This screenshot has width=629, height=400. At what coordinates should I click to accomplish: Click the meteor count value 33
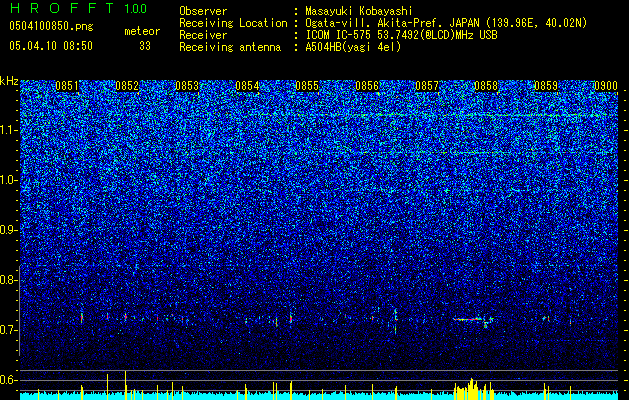[x=145, y=46]
